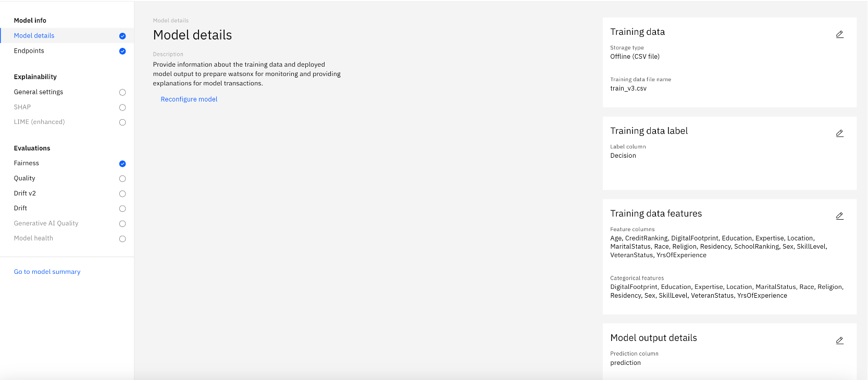
Task: Edit the Training data features card
Action: tap(839, 216)
